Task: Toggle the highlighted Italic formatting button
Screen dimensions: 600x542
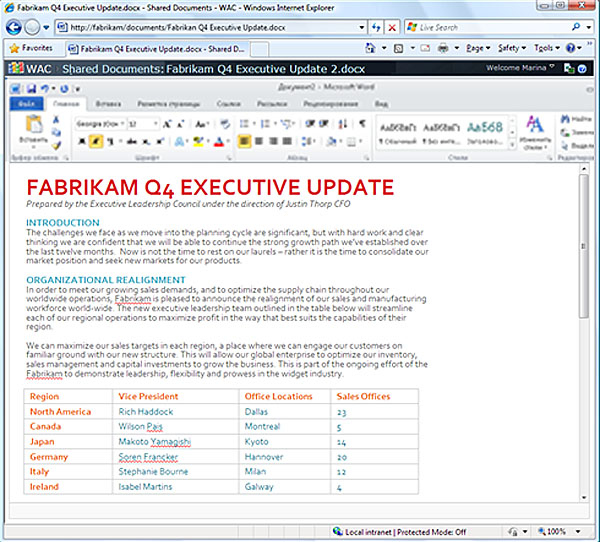Action: click(x=96, y=142)
